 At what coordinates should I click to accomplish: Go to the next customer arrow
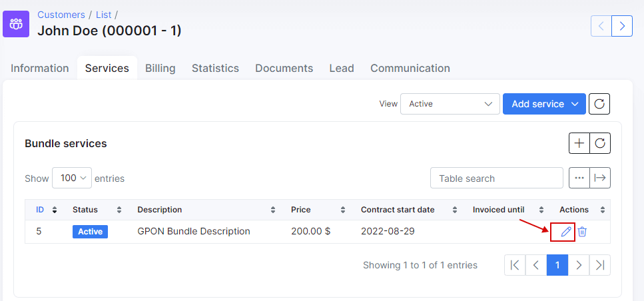(x=622, y=26)
